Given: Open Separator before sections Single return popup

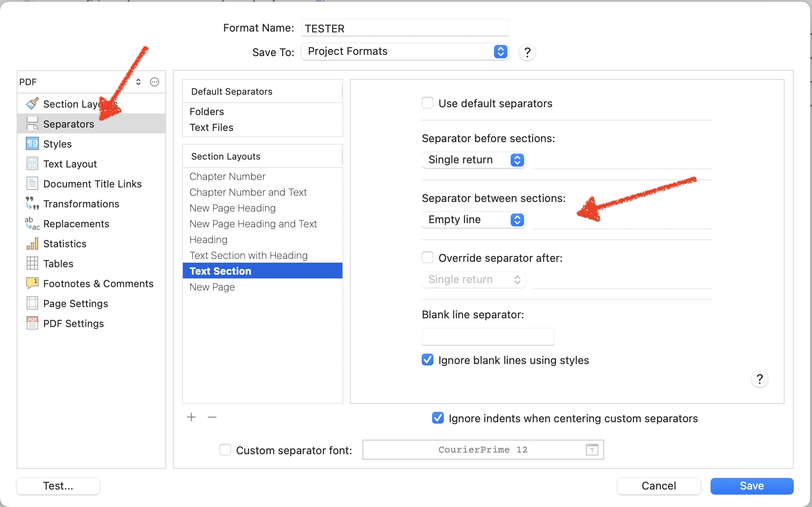Looking at the screenshot, I should click(x=474, y=160).
